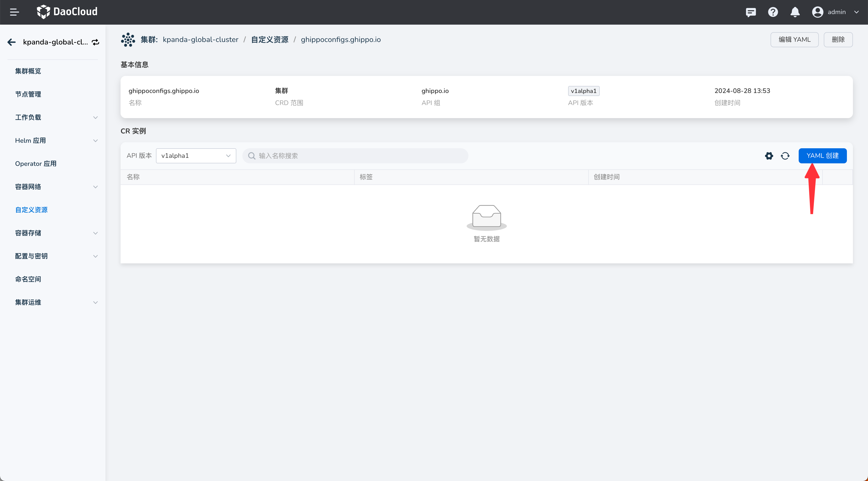Open the v1alpha1 API version dropdown
This screenshot has height=481, width=868.
coord(196,156)
